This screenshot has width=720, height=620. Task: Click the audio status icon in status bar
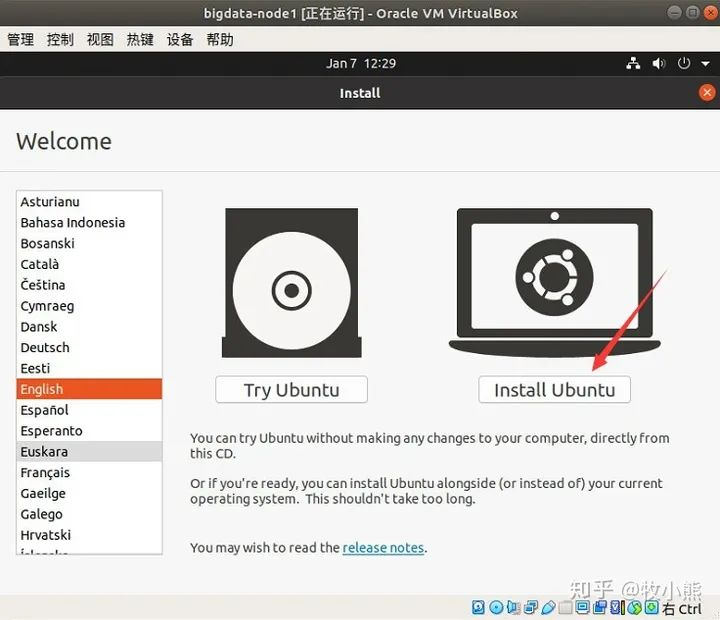point(513,607)
